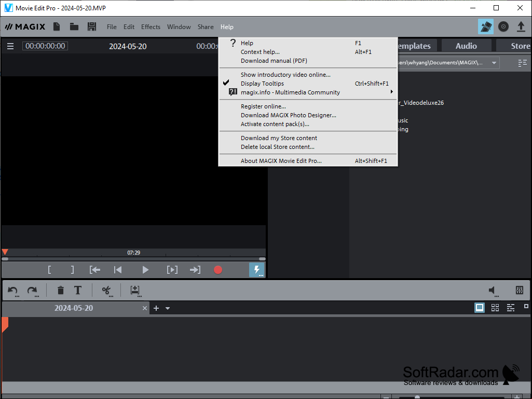The height and width of the screenshot is (399, 532).
Task: Close the 2024-05-20 movie tab
Action: click(145, 308)
